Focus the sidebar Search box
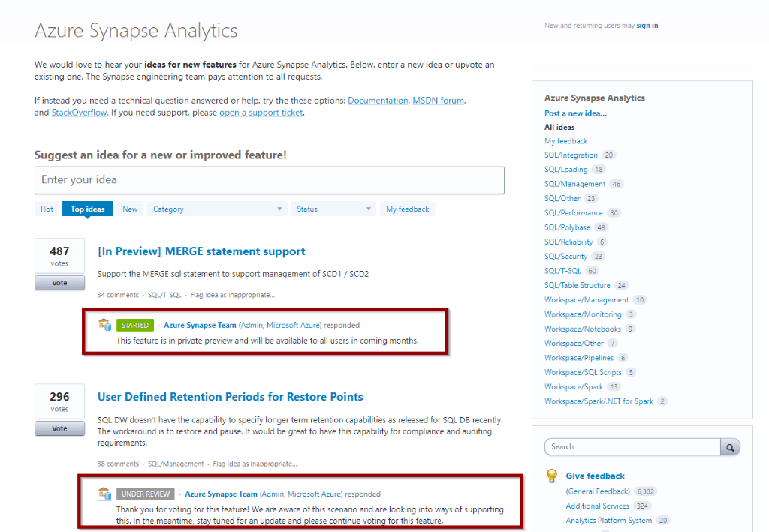The image size is (769, 532). pos(632,447)
